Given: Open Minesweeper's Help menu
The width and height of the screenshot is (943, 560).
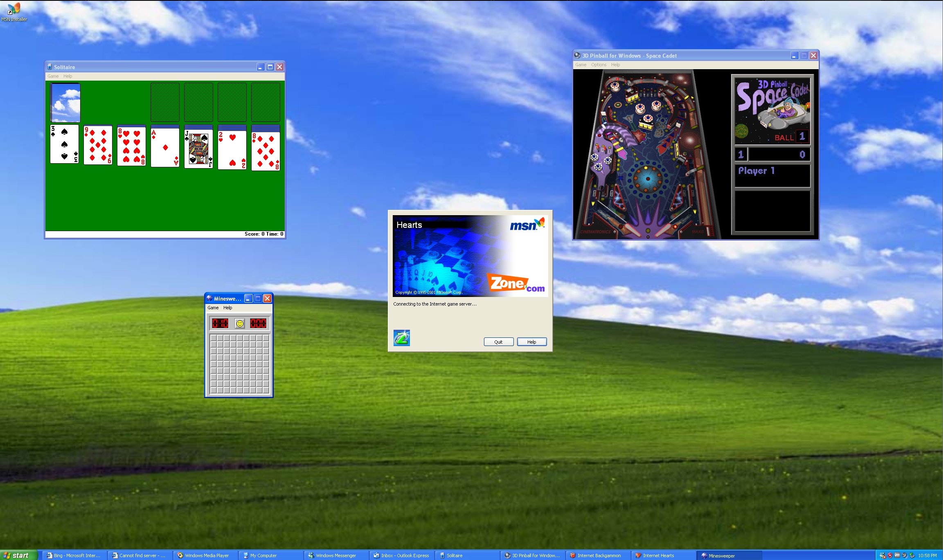Looking at the screenshot, I should (227, 308).
